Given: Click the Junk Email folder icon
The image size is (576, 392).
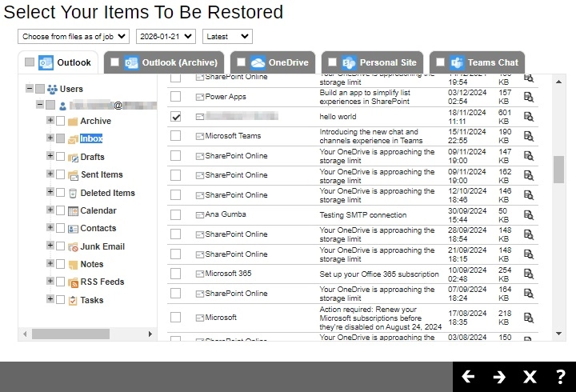Looking at the screenshot, I should click(73, 247).
